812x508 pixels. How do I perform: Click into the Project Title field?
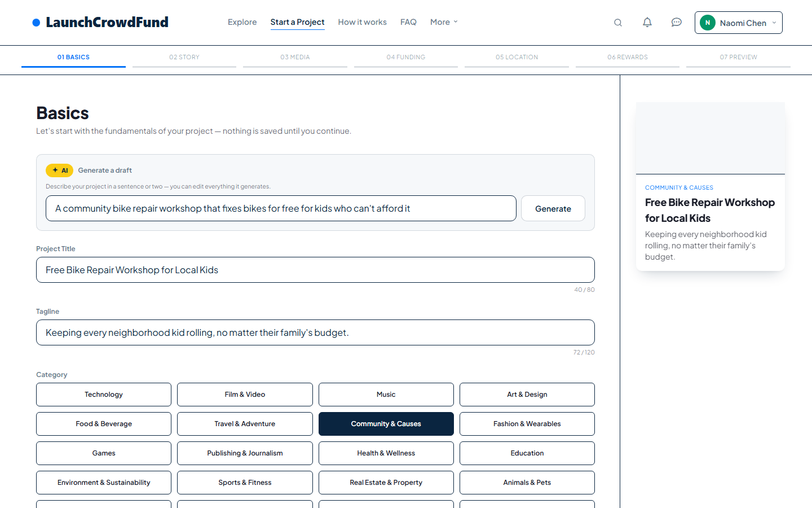[315, 270]
